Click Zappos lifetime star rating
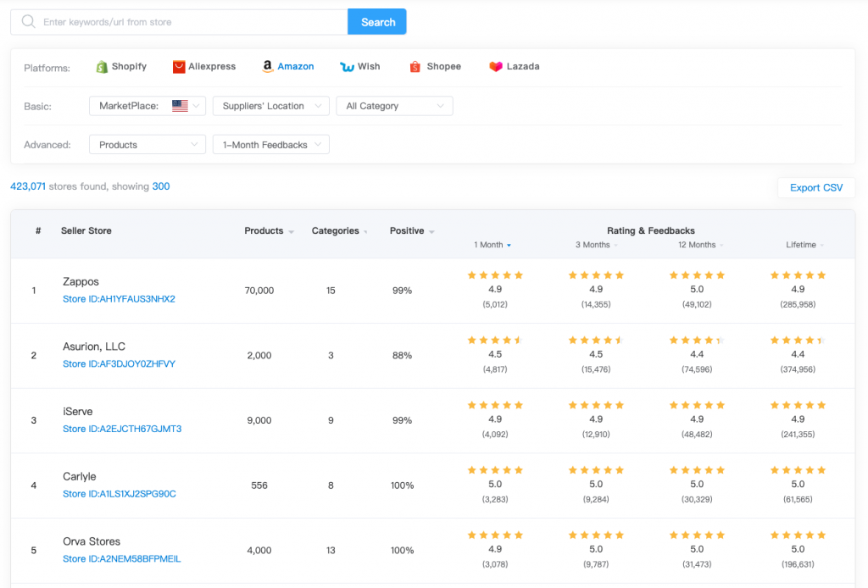This screenshot has height=588, width=868. click(x=798, y=275)
